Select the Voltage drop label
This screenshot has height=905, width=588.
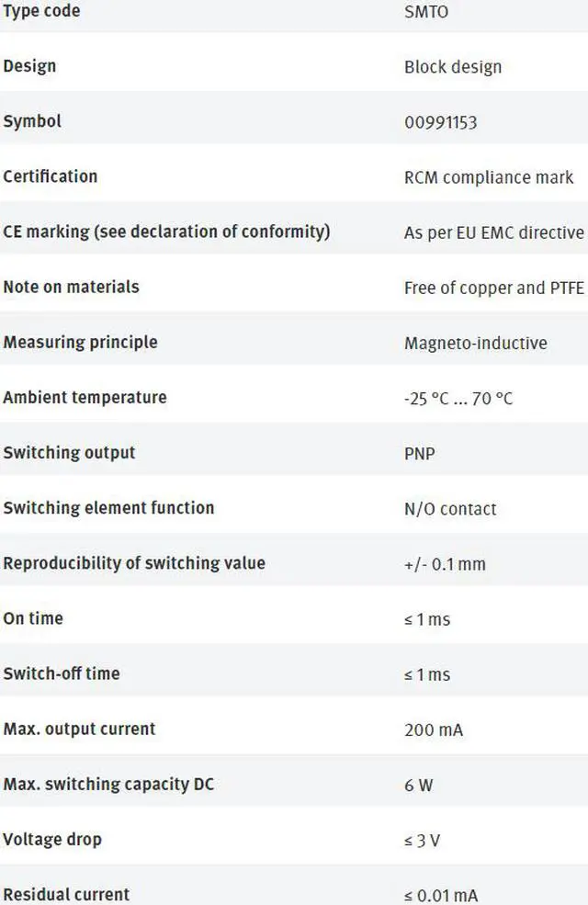tap(52, 839)
